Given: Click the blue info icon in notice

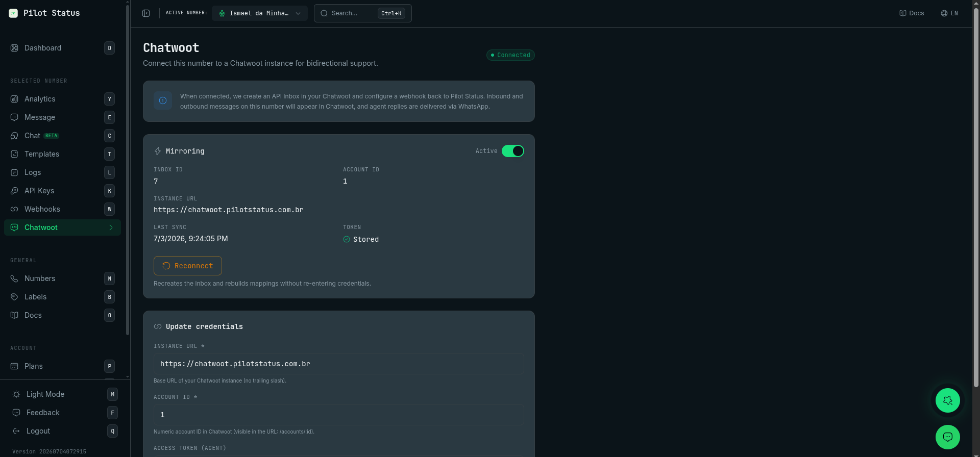Looking at the screenshot, I should 163,100.
